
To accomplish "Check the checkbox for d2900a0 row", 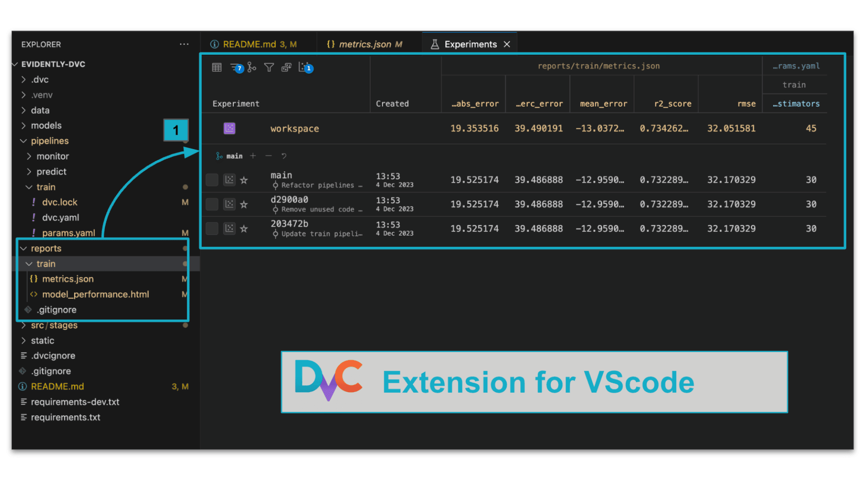I will 212,204.
